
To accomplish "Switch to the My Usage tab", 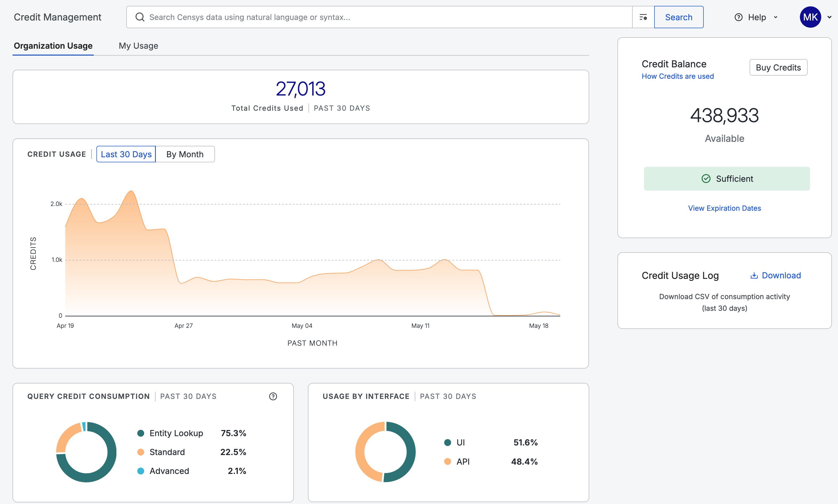I will point(138,46).
